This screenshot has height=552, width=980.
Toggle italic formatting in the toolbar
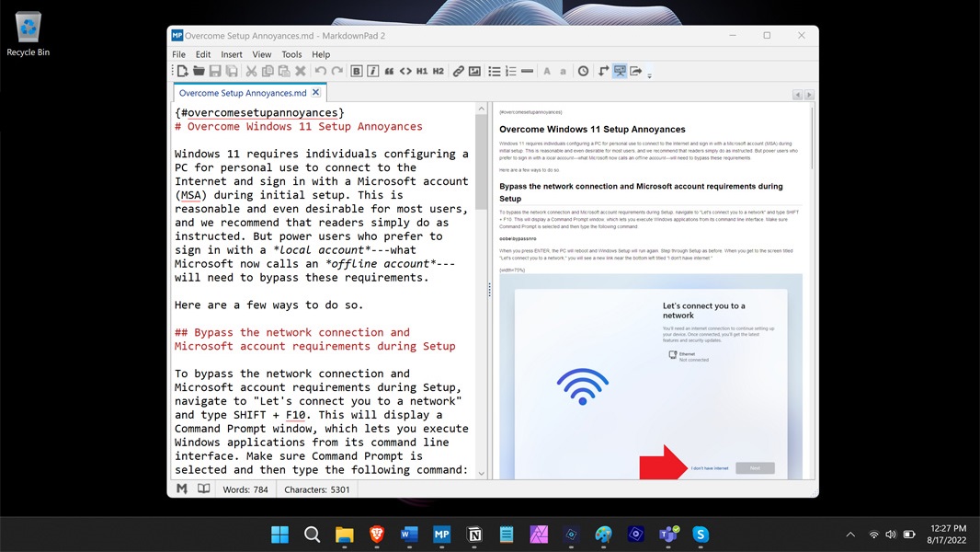(x=373, y=71)
